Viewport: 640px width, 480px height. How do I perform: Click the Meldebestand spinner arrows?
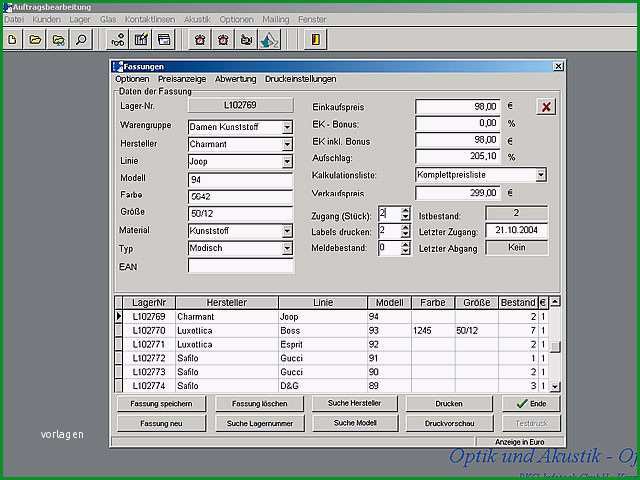pos(405,248)
